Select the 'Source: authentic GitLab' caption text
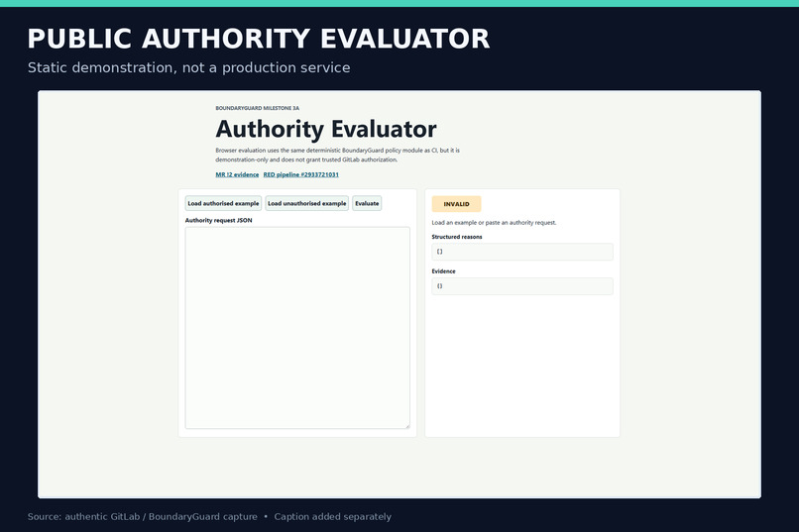Screen dimensions: 799x532 pos(209,517)
